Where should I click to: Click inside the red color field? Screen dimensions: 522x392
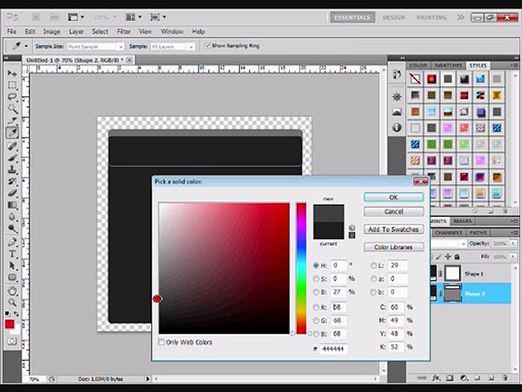pos(224,268)
